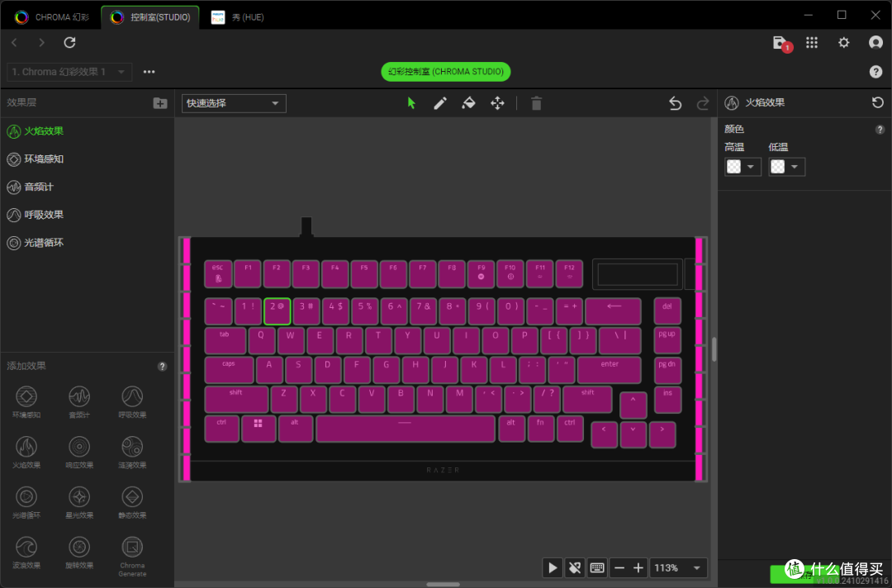This screenshot has height=588, width=892.
Task: Switch to the 控制室(STUDIO) tab
Action: point(150,17)
